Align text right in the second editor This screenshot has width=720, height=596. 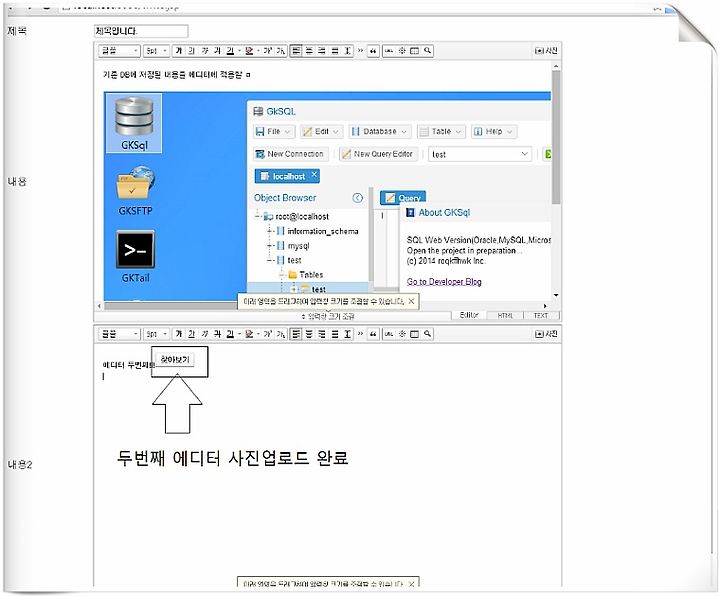tap(322, 334)
